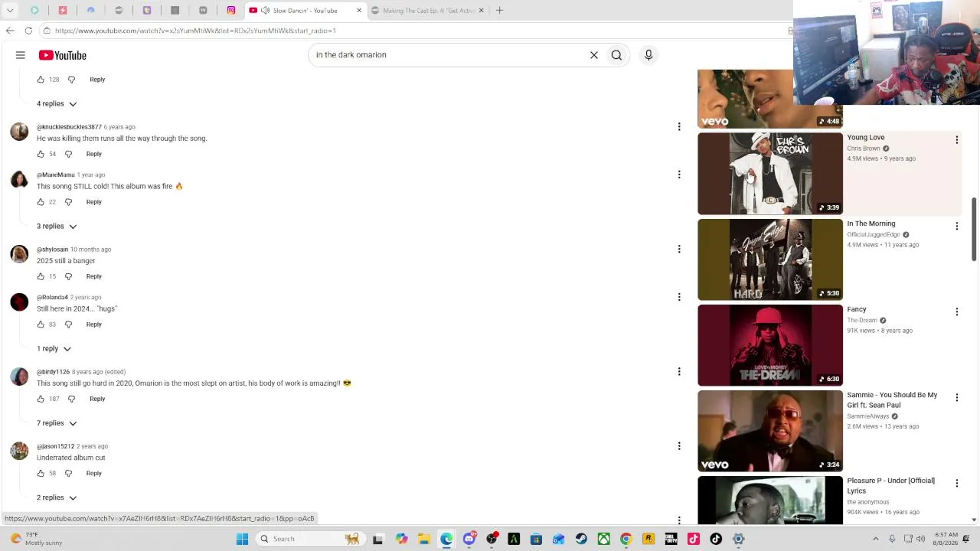Open the Young Love video title

point(865,138)
